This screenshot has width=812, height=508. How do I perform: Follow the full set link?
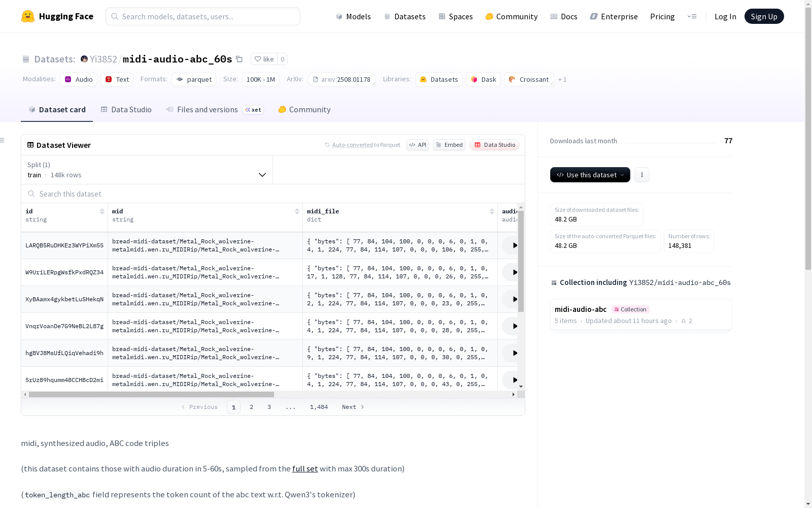305,468
